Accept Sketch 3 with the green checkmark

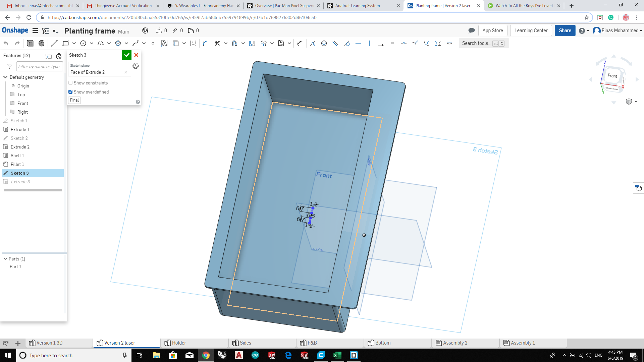click(x=126, y=55)
